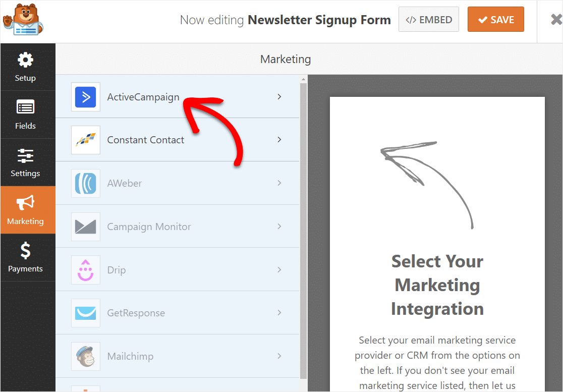This screenshot has height=392, width=563.
Task: Click the Campaign Monitor envelope icon
Action: (85, 227)
